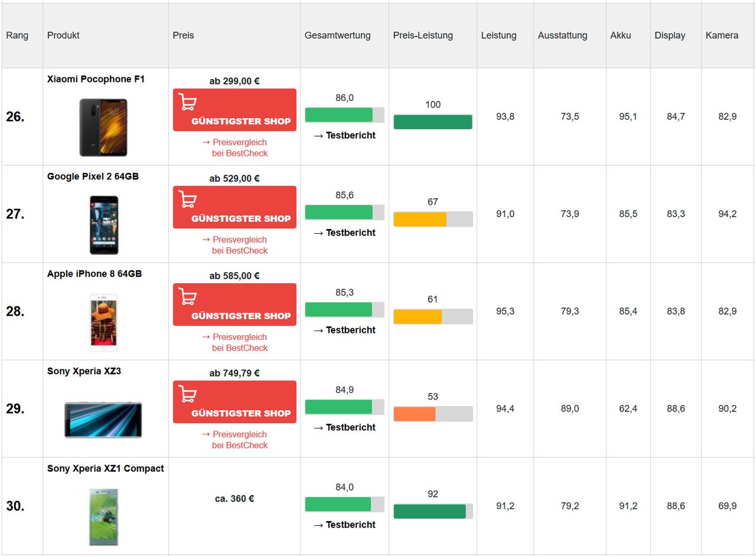Screen dimensions: 756x556
Task: Click the Sony Xperia XZ3 product title
Action: click(84, 371)
